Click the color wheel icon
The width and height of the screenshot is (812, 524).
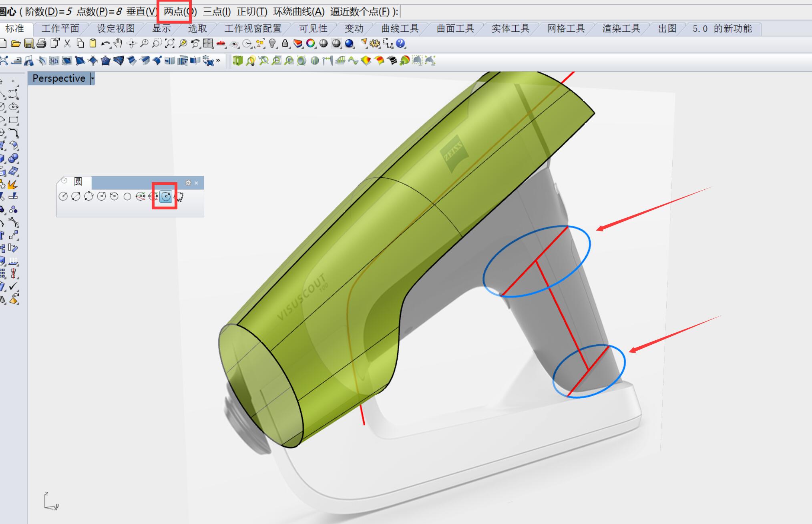(x=311, y=44)
